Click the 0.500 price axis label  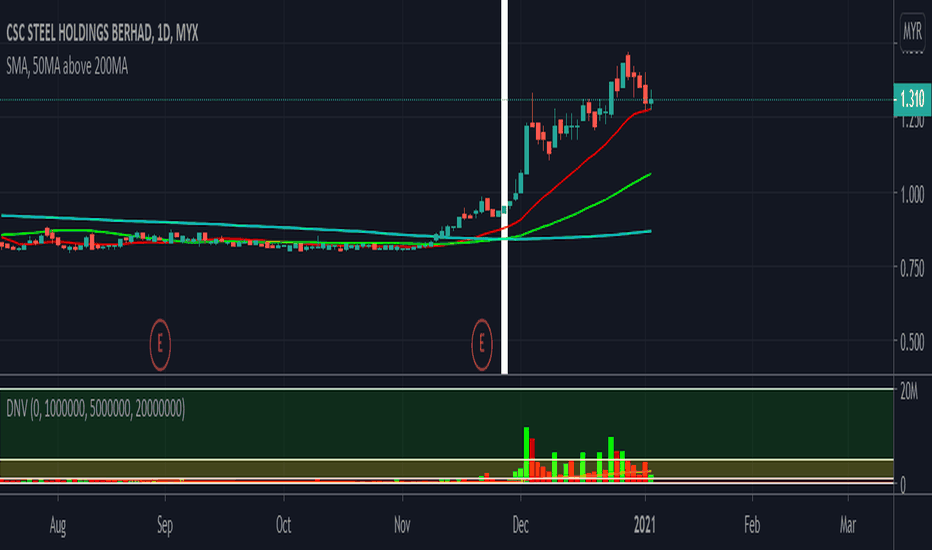(x=912, y=342)
